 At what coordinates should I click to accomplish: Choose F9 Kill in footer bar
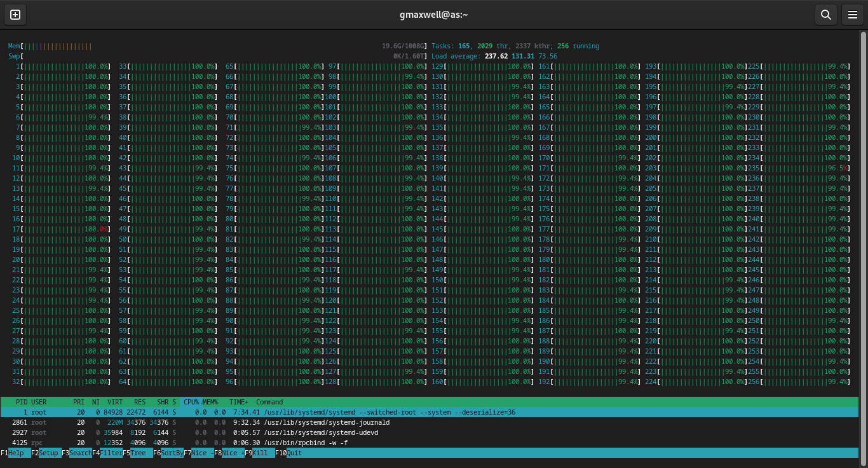pos(262,453)
